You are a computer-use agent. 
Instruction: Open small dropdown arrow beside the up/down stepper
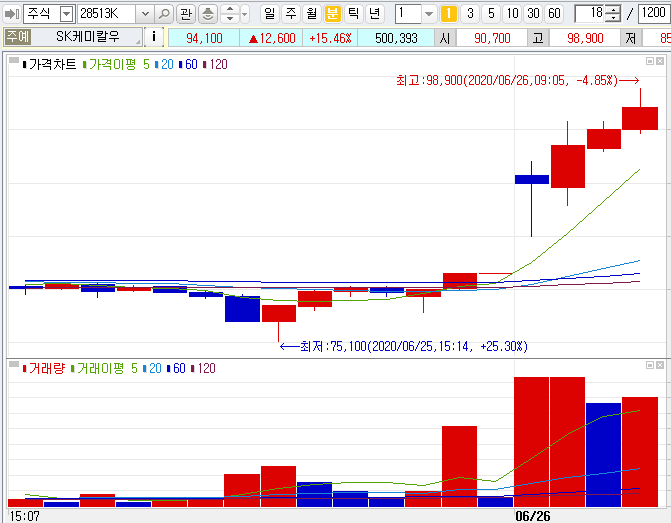244,14
